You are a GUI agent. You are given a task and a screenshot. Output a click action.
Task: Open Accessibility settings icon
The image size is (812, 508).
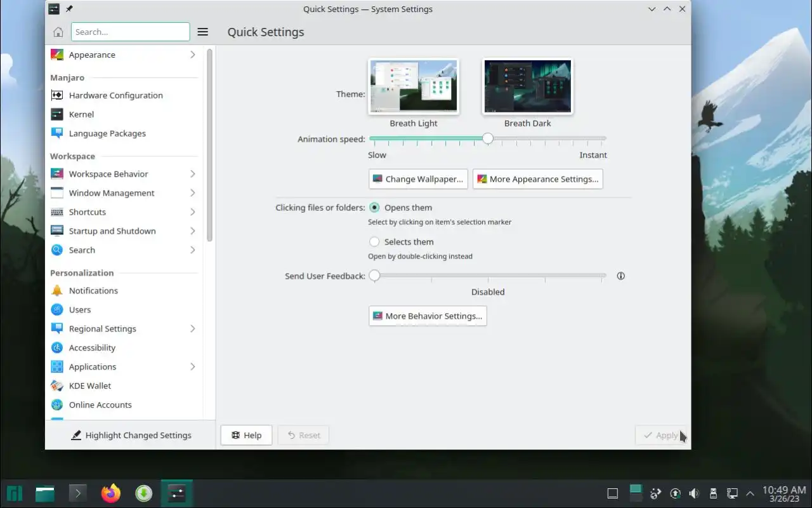pos(57,348)
